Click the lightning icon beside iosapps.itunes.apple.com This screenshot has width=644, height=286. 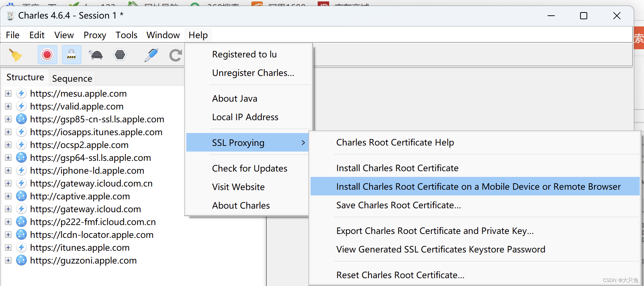coord(21,132)
